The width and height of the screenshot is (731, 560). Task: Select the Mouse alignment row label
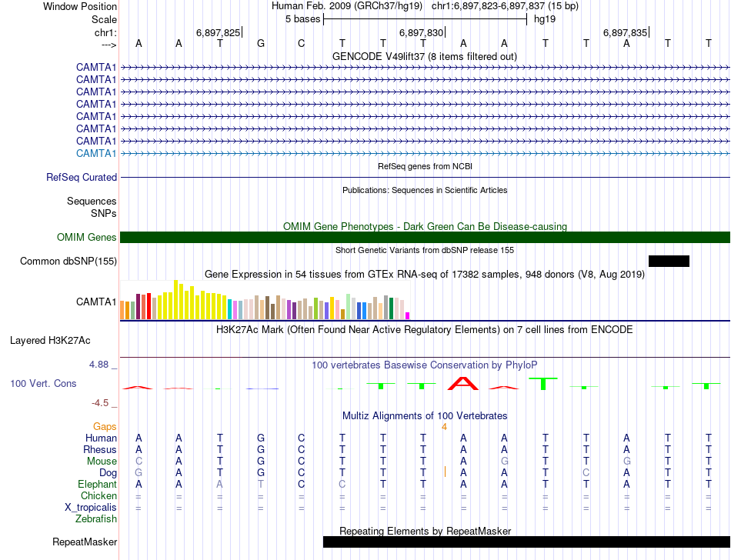102,461
